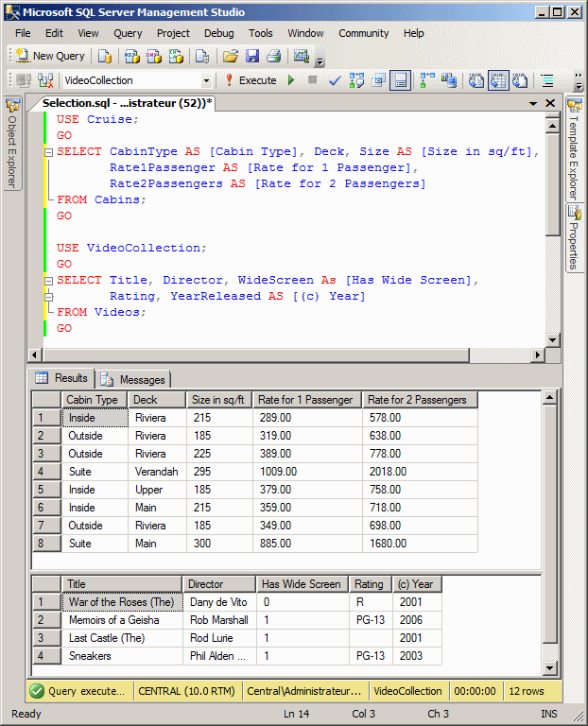
Task: Toggle Include Actual Execution Plan
Action: (x=427, y=80)
